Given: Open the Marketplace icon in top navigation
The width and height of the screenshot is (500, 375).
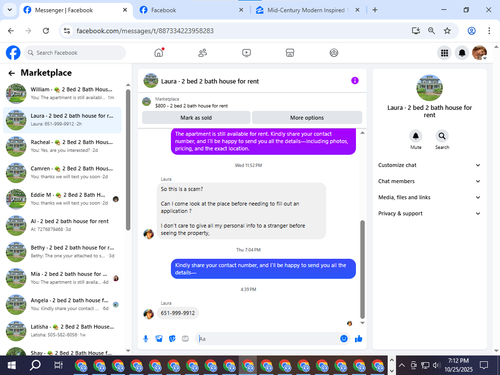Looking at the screenshot, I should click(290, 53).
